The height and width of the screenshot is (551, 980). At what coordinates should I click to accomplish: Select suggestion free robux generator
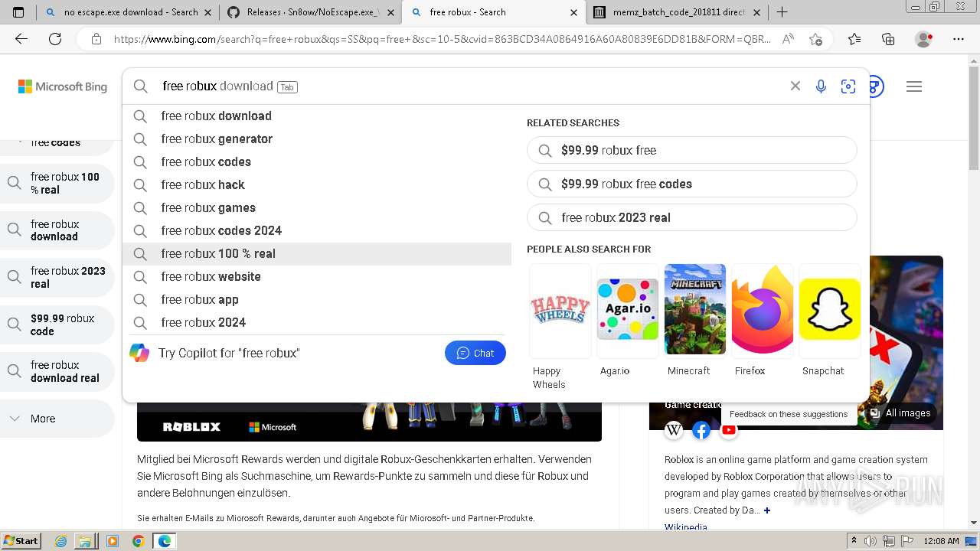tap(317, 139)
